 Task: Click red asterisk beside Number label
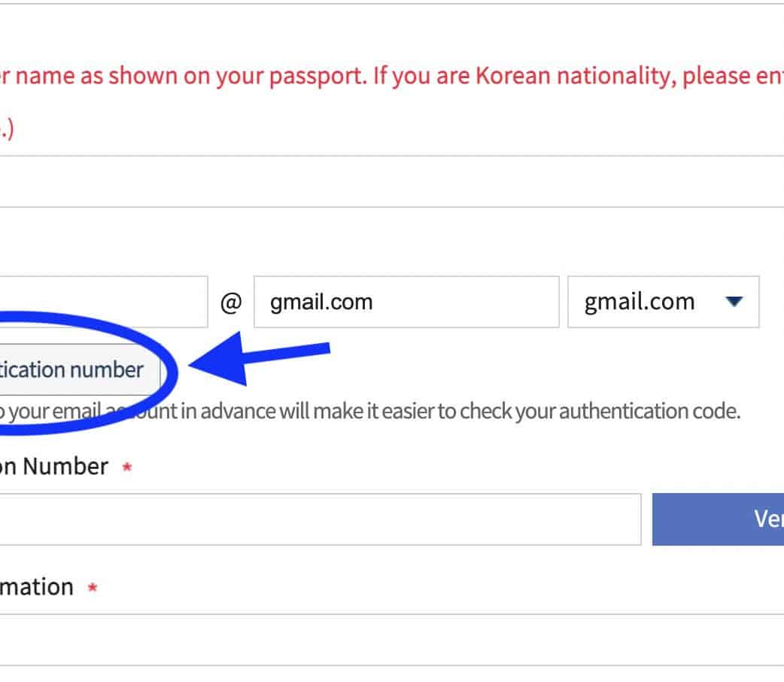127,468
